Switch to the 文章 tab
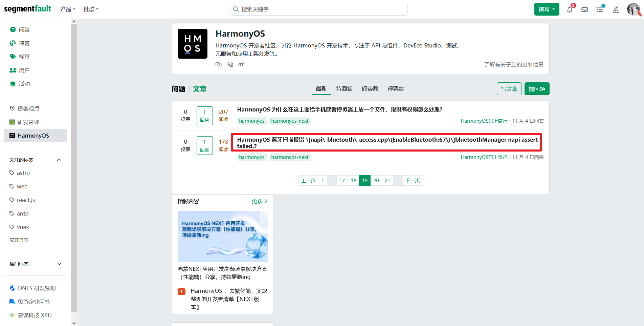The height and width of the screenshot is (326, 644). pos(200,89)
